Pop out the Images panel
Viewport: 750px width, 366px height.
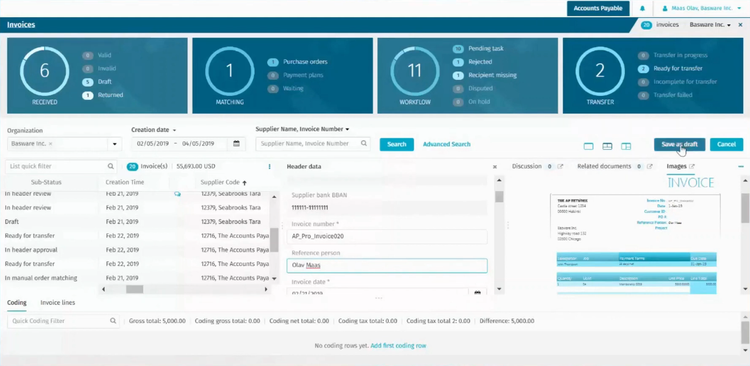[x=692, y=166]
